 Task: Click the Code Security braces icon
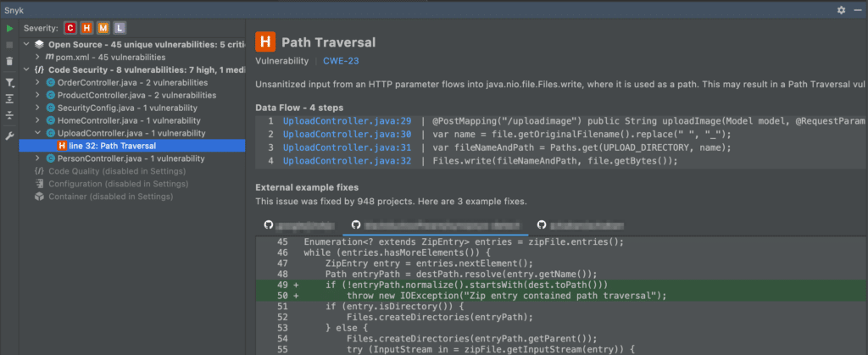click(39, 69)
